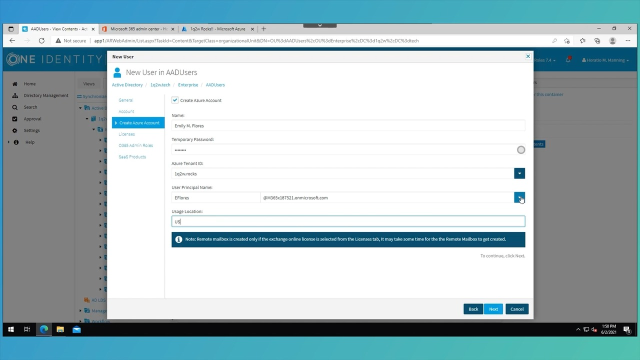Open the Azure Tenant ID dropdown
640x360 pixels.
coord(520,173)
